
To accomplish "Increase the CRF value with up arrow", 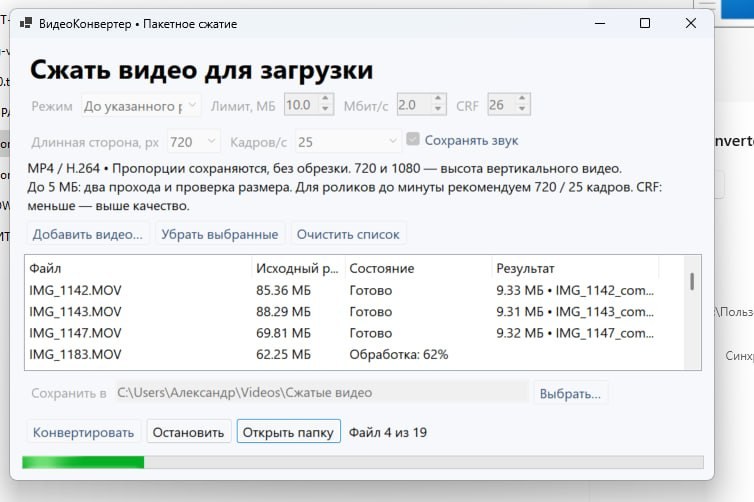I will 522,99.
